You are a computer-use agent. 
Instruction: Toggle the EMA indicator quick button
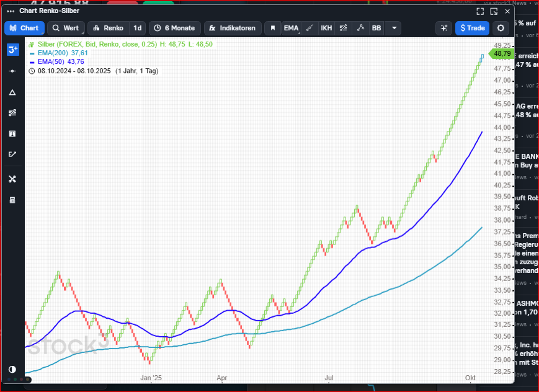(291, 28)
